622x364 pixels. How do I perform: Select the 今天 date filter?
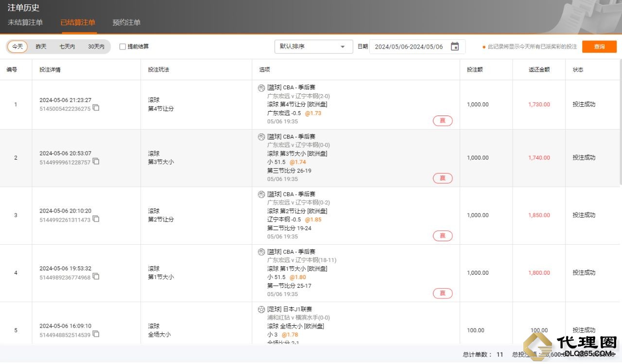[17, 47]
